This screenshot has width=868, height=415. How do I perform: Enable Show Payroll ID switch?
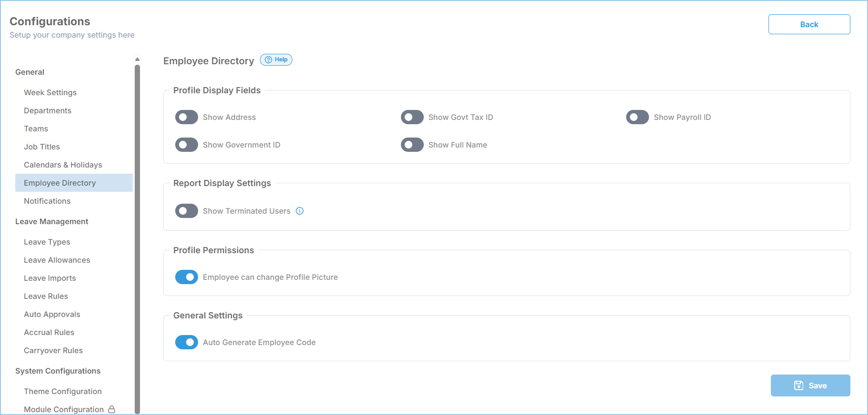(638, 117)
